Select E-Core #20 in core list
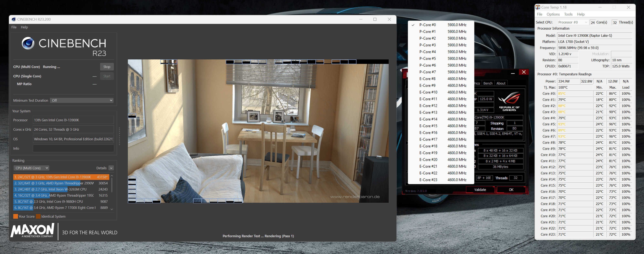 (441, 159)
